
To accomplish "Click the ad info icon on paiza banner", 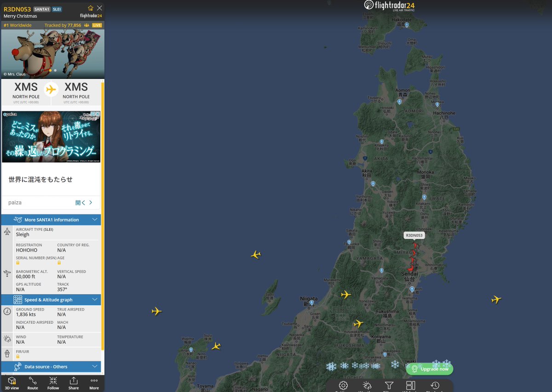I will pyautogui.click(x=92, y=114).
